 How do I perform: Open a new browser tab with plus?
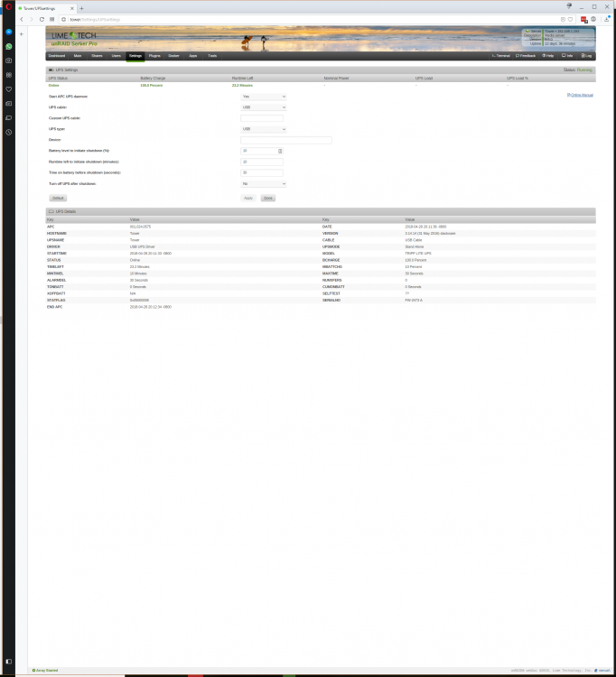coord(81,8)
